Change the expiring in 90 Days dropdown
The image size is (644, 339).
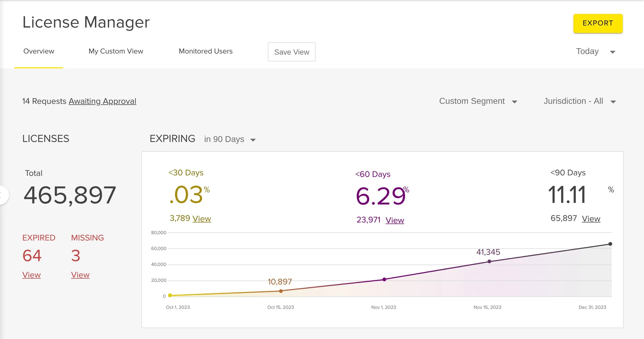tap(230, 139)
